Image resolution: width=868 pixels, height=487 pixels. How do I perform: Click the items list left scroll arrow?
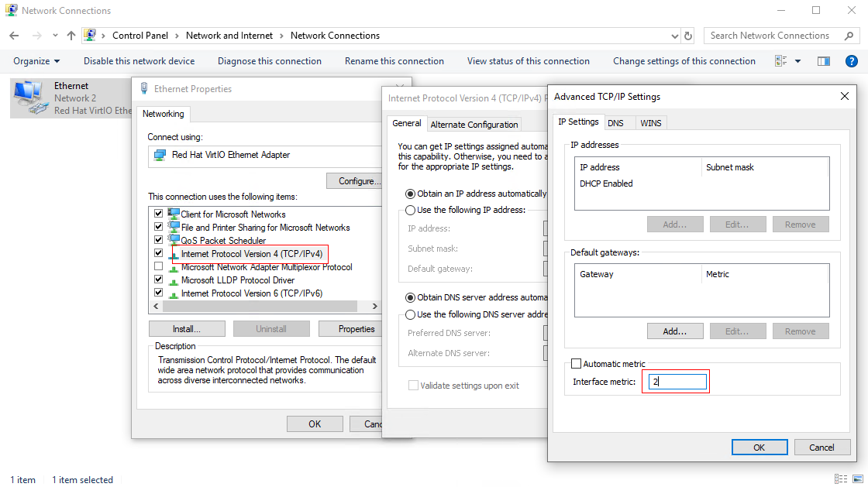[156, 307]
